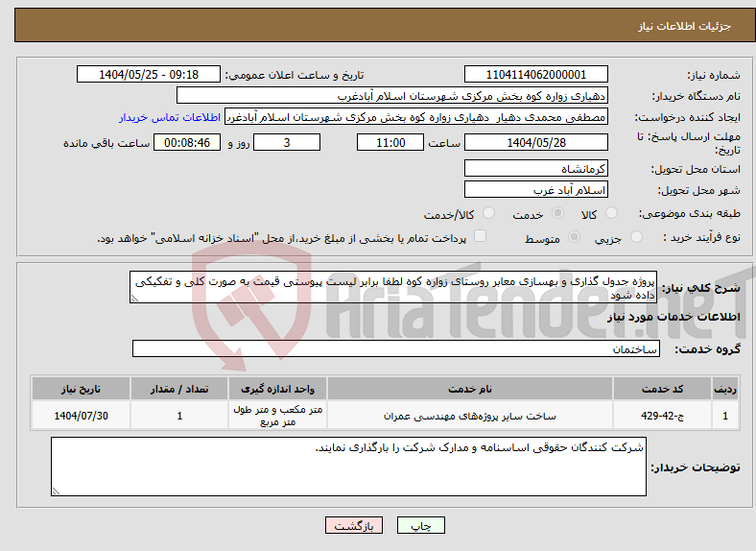Click the remaining time field 00:08:46
756x551 pixels.
[187, 142]
